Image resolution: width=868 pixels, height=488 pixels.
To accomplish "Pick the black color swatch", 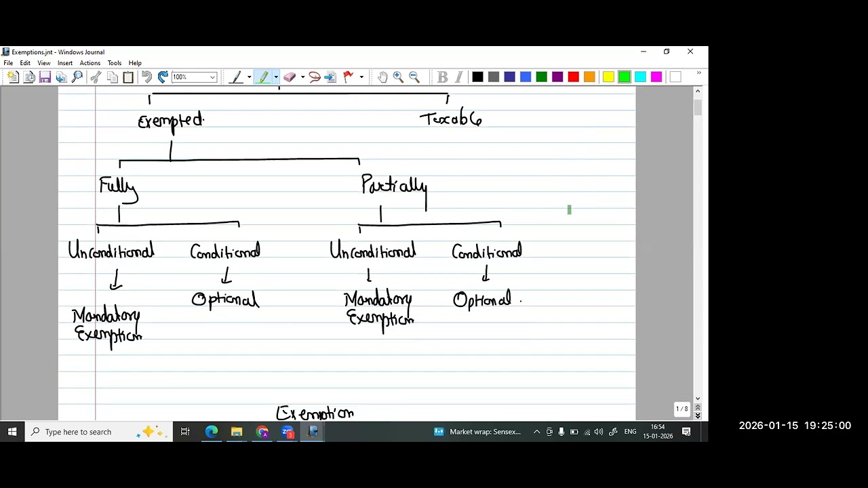I will (477, 77).
